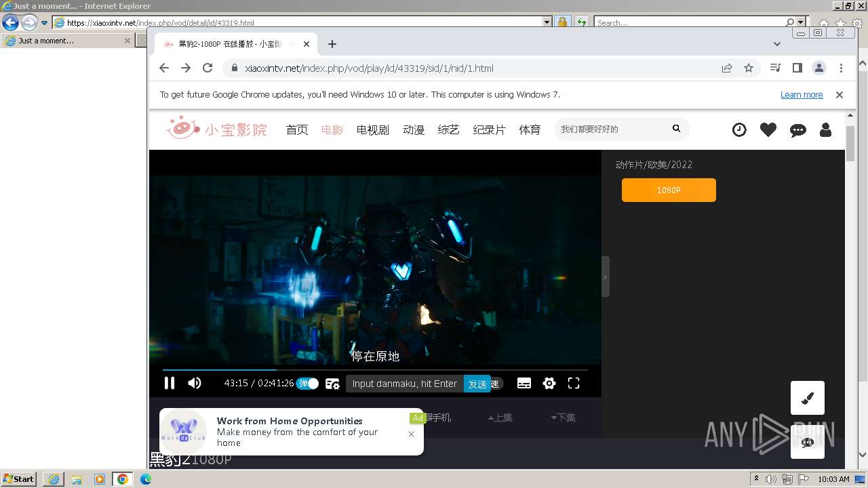Open the 电视剧 navigation item

[373, 129]
